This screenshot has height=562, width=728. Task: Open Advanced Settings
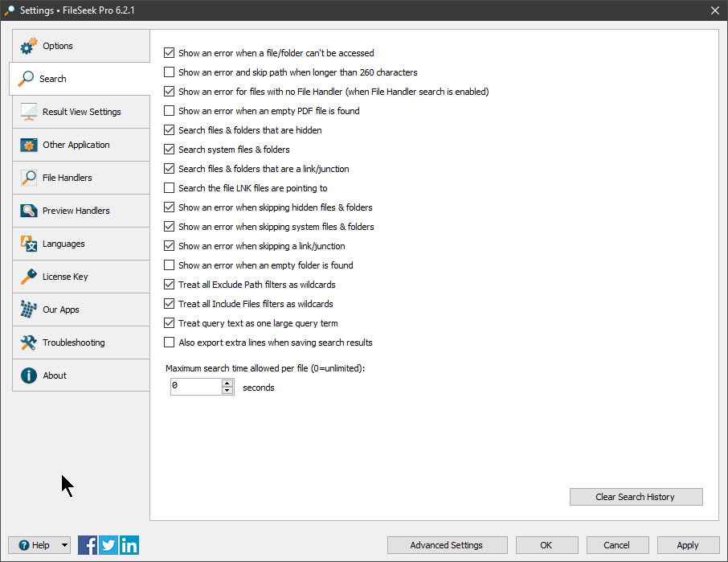[x=447, y=545]
